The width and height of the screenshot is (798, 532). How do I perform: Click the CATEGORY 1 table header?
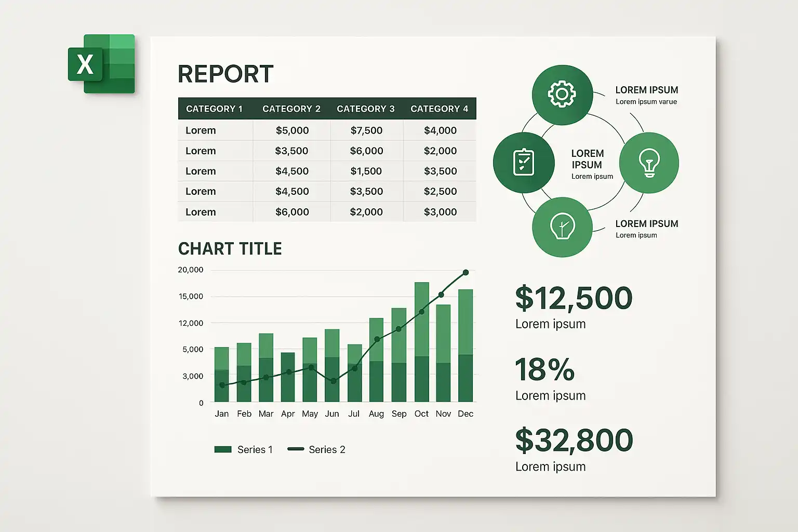tap(214, 109)
